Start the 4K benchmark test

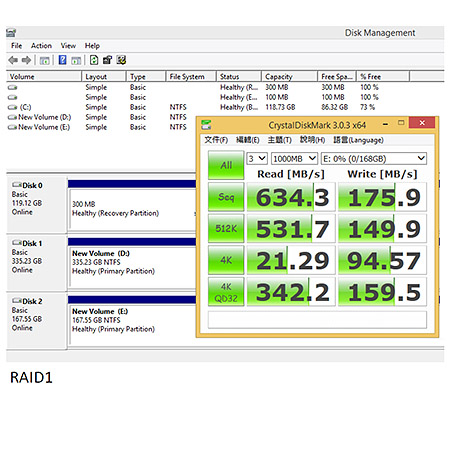226,260
